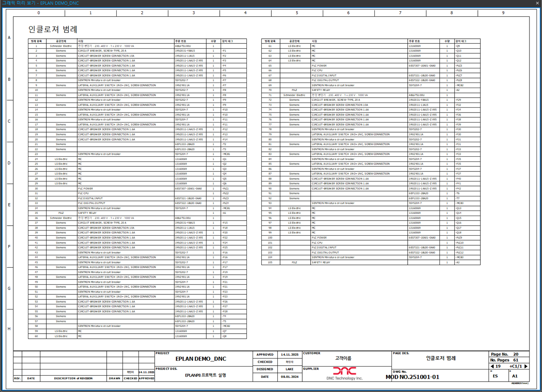This screenshot has height=392, width=542.
Task: Click "PLC DIGITAL INPUT" description in row 67
Action: coord(324,75)
